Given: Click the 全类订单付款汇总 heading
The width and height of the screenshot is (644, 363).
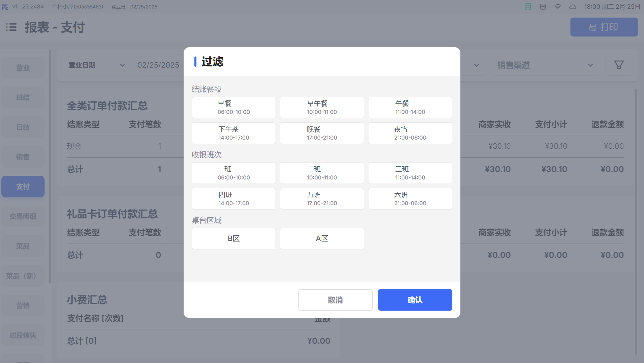Looking at the screenshot, I should (107, 106).
